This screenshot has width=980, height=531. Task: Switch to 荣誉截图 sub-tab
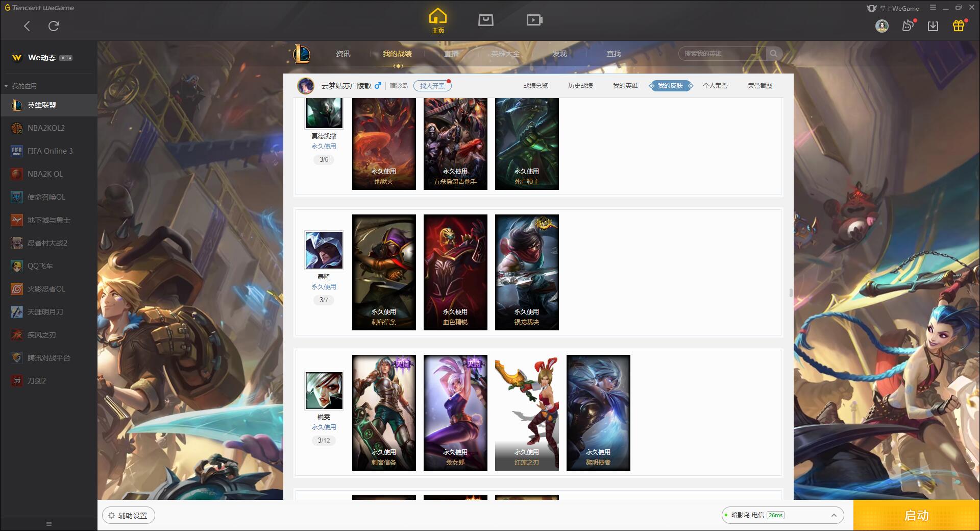[x=760, y=86]
